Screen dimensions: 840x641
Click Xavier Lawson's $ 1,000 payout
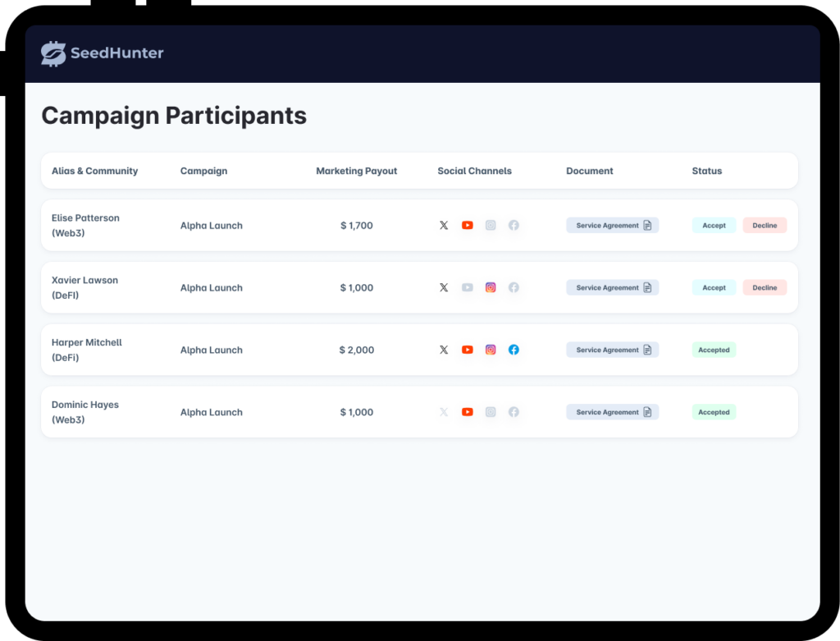point(356,288)
